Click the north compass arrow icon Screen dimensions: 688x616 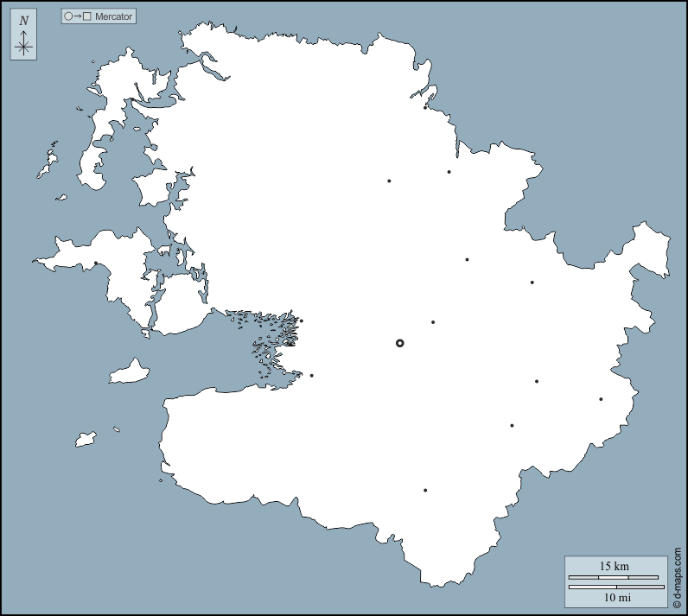coord(23,42)
